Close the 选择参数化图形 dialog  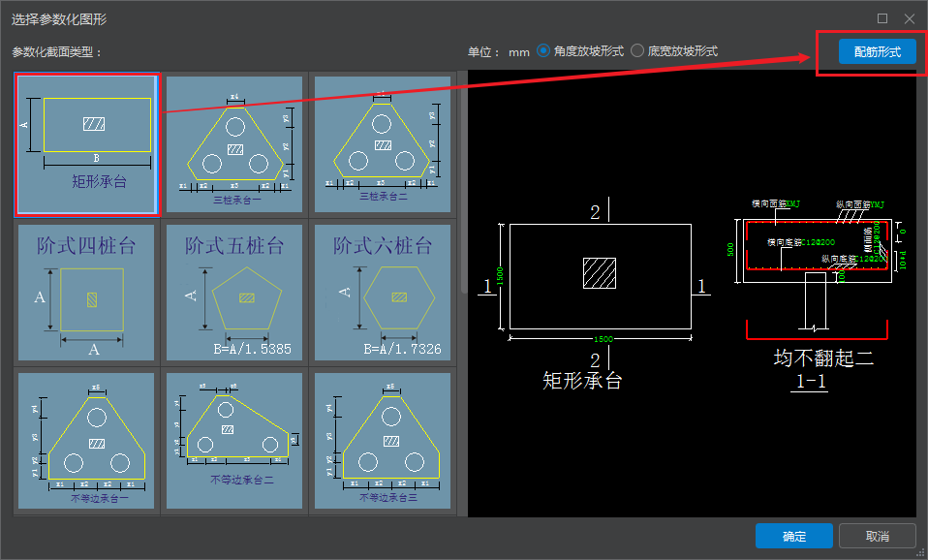pyautogui.click(x=910, y=19)
